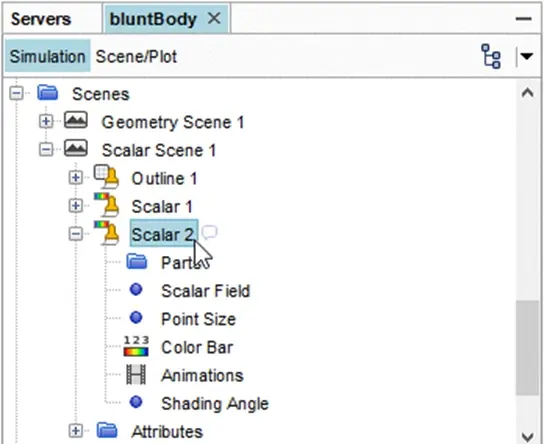Viewport: 544px width, 444px height.
Task: Click the Color Bar rainbow icon
Action: click(136, 347)
